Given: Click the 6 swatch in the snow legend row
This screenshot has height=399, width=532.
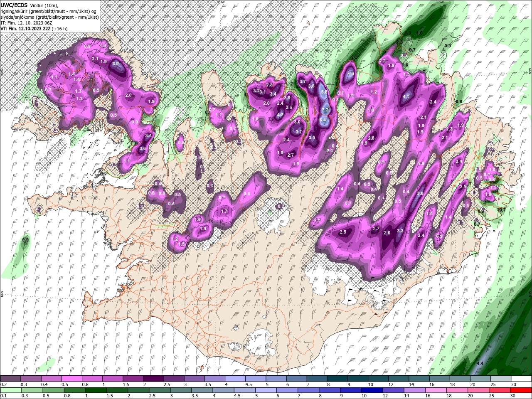Looking at the screenshot, I should coord(297,379).
